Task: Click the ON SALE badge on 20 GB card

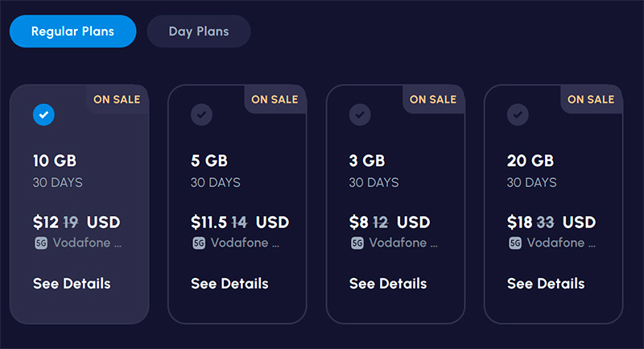Action: coord(591,99)
